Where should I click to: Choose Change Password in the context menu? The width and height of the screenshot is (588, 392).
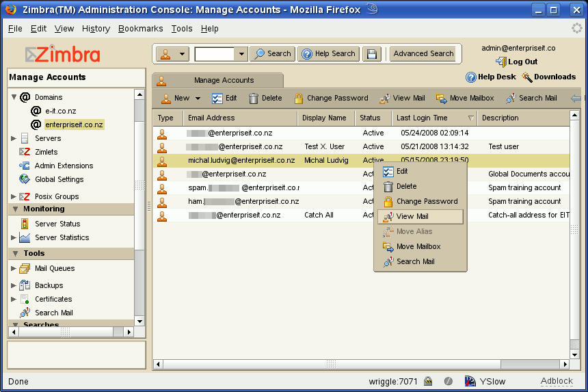[x=420, y=201]
